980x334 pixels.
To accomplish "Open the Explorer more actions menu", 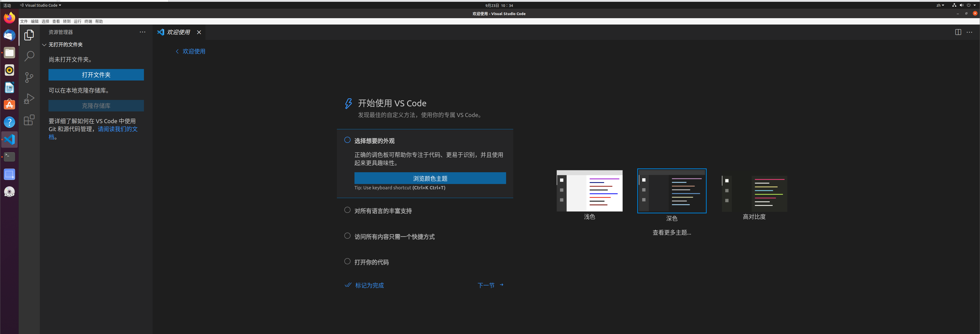I will 142,32.
